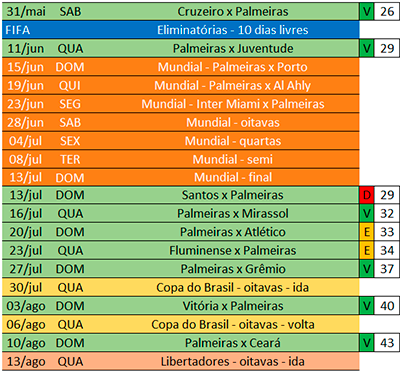Select the Cruzeiro x Palmeiras match cell
This screenshot has height=372, width=400.
click(233, 12)
